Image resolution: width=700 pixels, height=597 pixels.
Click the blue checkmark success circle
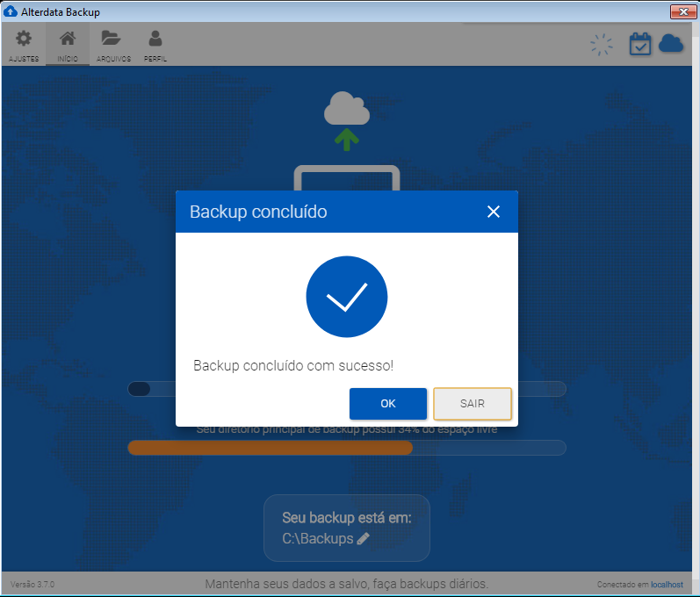pyautogui.click(x=346, y=296)
